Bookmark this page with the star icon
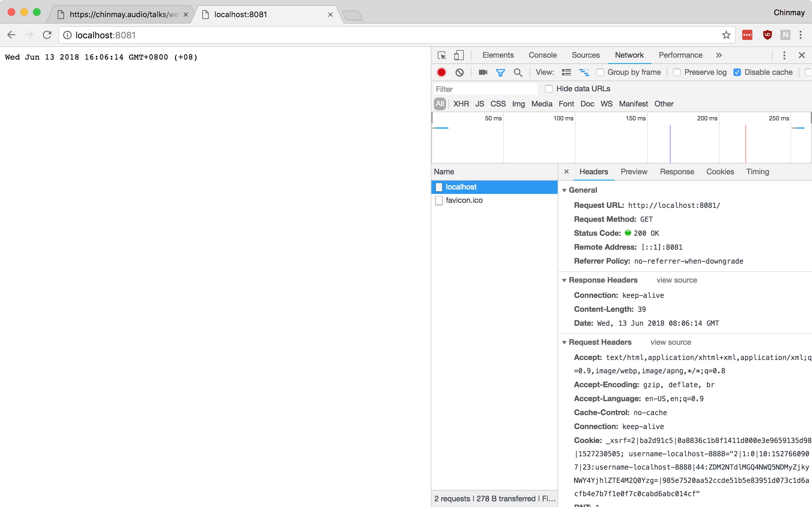 [x=726, y=35]
